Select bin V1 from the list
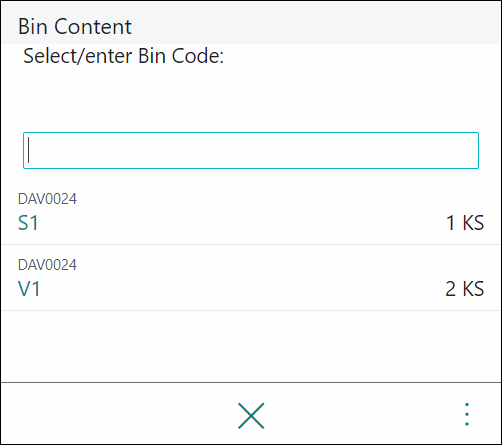502x445 pixels. [x=29, y=289]
